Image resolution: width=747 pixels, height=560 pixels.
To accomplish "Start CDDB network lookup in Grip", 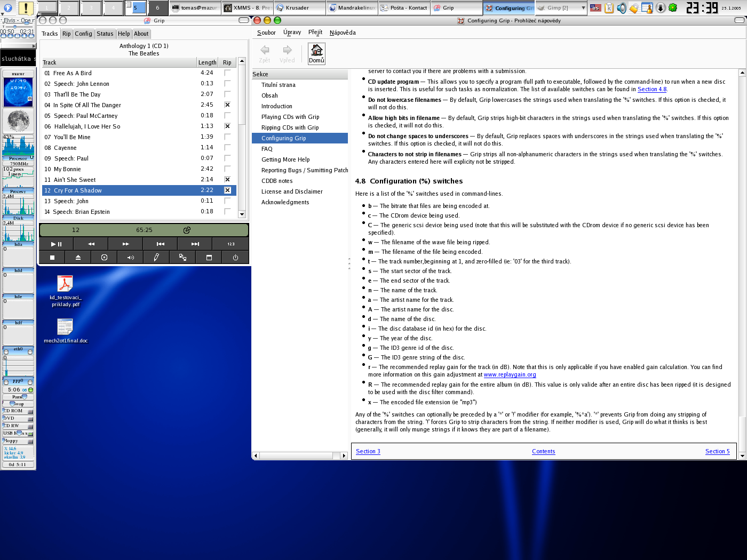I will pyautogui.click(x=182, y=257).
